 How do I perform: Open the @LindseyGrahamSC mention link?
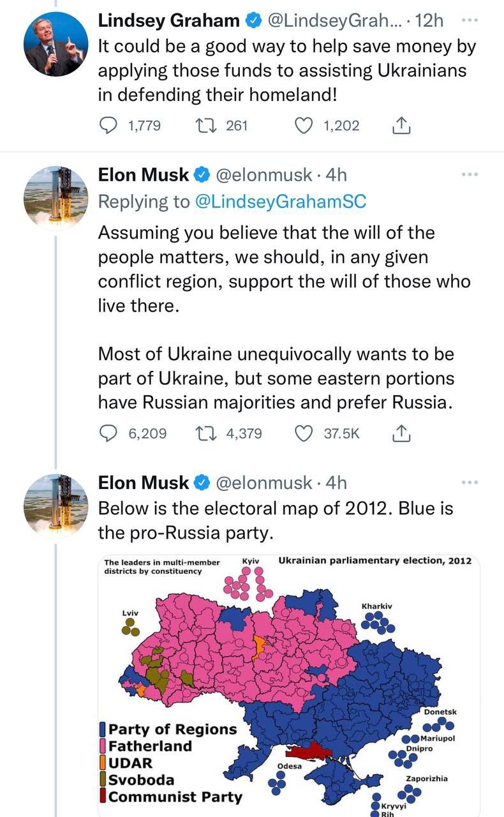280,202
